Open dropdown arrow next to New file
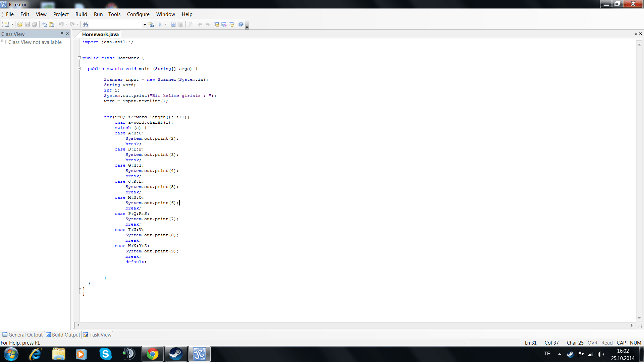This screenshot has width=644, height=362. [x=12, y=24]
